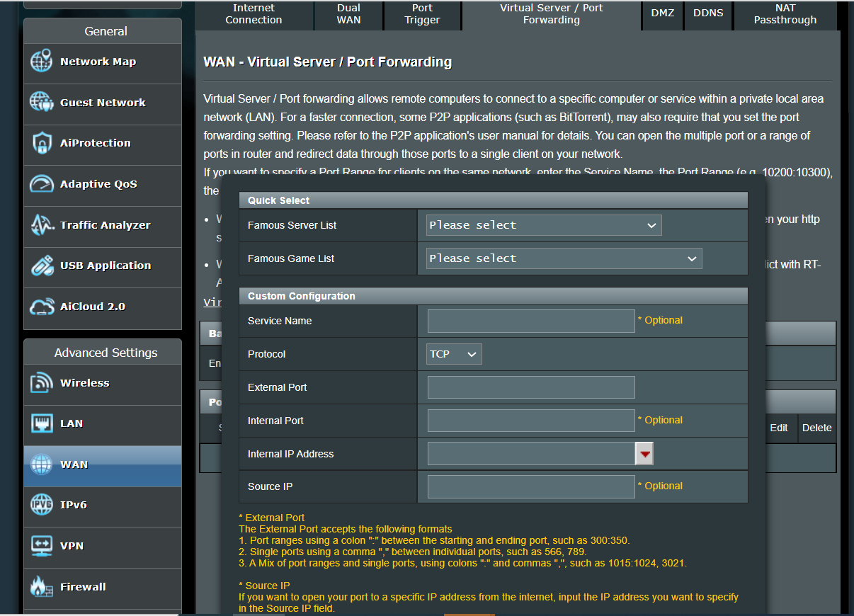
Task: Switch to the DDNS tab
Action: click(x=708, y=13)
